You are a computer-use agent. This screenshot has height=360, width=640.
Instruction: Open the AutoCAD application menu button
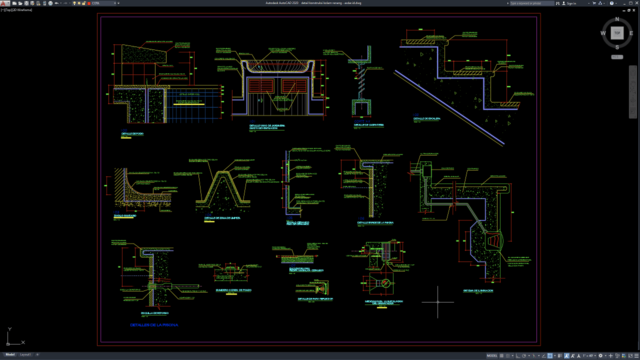pyautogui.click(x=4, y=3)
